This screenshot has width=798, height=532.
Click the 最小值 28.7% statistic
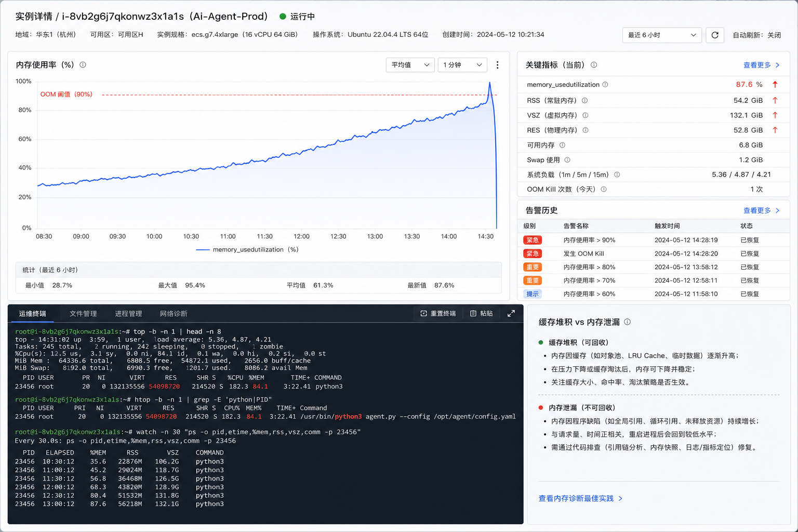(49, 285)
